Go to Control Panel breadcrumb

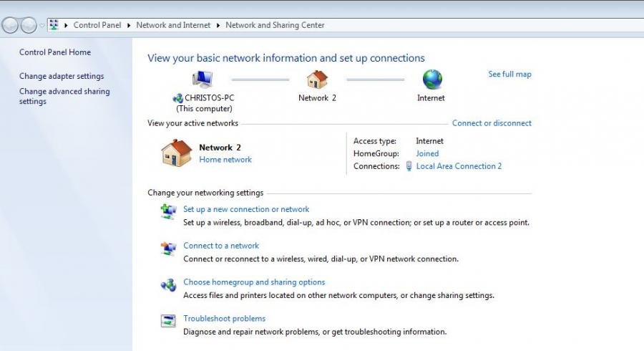point(97,25)
